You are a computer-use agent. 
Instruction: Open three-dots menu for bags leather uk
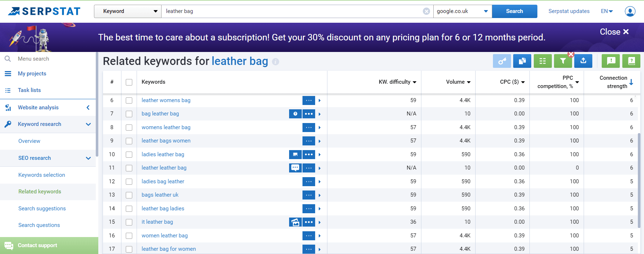[x=309, y=195]
